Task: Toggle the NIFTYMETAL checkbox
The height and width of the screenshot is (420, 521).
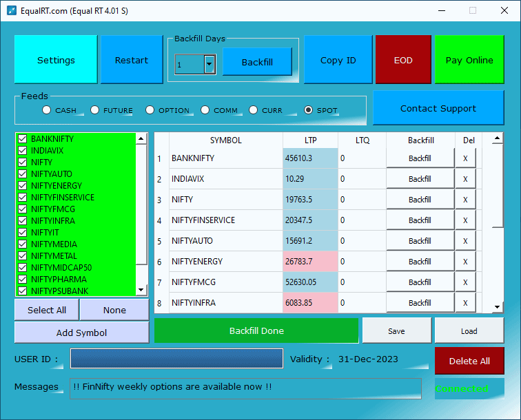Action: coord(23,255)
